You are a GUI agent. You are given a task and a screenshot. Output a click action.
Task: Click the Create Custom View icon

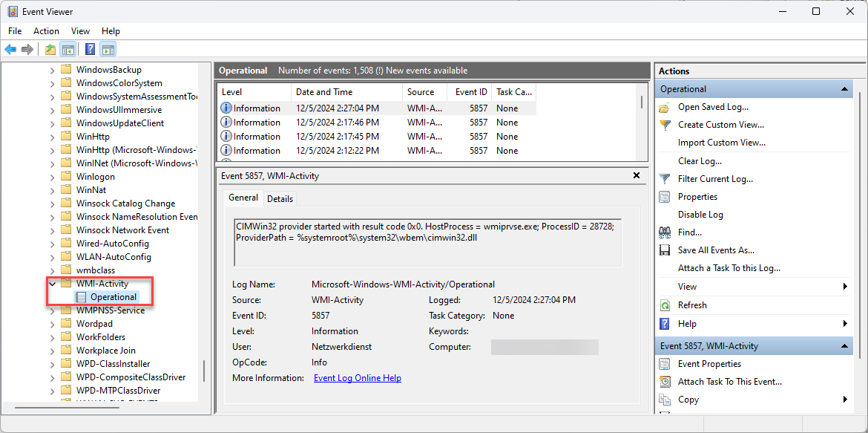pos(665,124)
